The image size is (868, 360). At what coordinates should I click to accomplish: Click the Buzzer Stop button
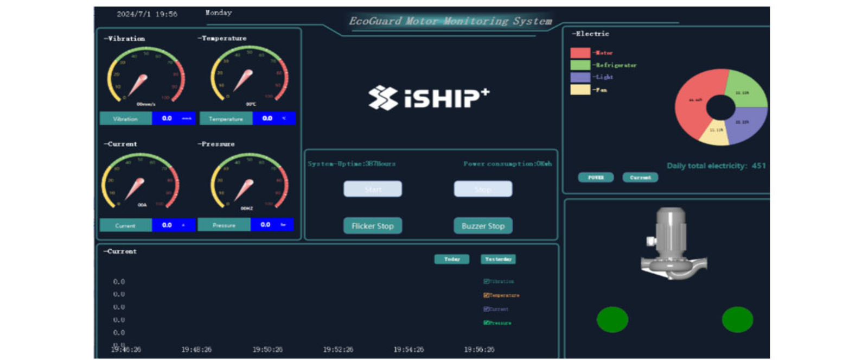coord(483,226)
